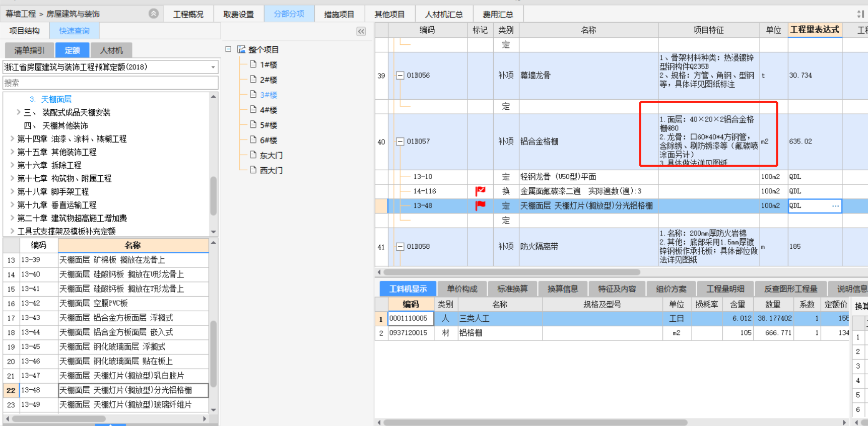Select 项目结构 tab
The height and width of the screenshot is (426, 868).
click(24, 31)
